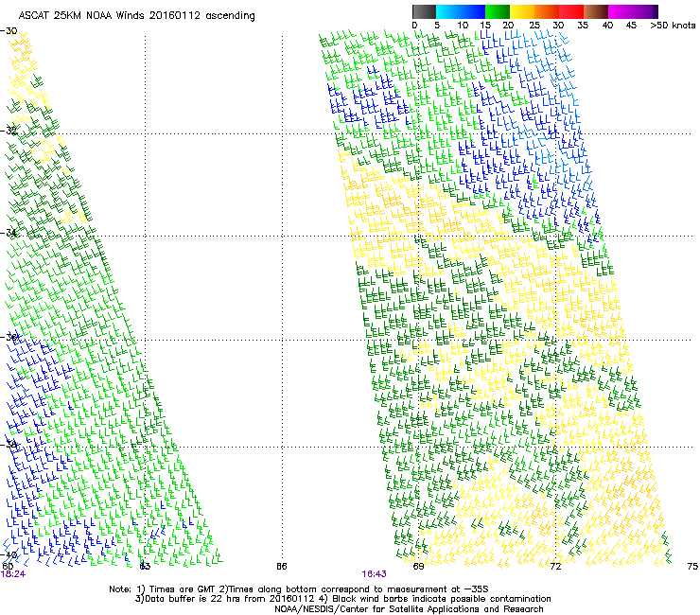Click the magenta-purple 40-50 knots color segment
Viewport: 700px width, 615px height.
[x=633, y=11]
